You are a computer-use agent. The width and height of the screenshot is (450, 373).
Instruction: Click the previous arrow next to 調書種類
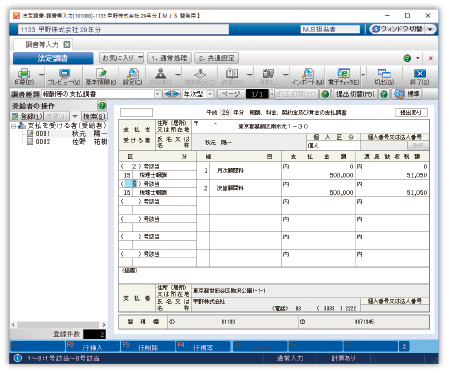pos(167,94)
